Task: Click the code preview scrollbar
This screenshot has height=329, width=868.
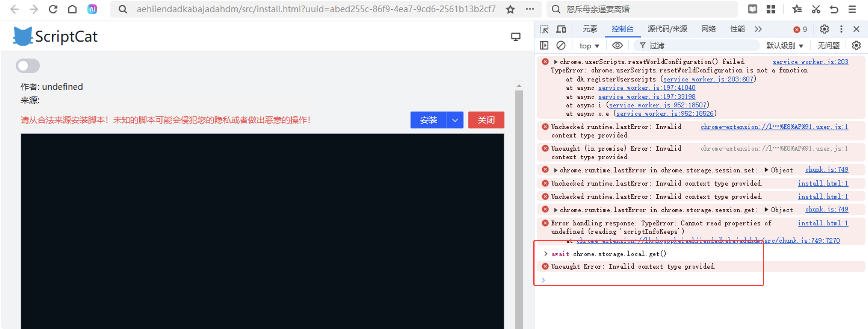Action: 519,209
